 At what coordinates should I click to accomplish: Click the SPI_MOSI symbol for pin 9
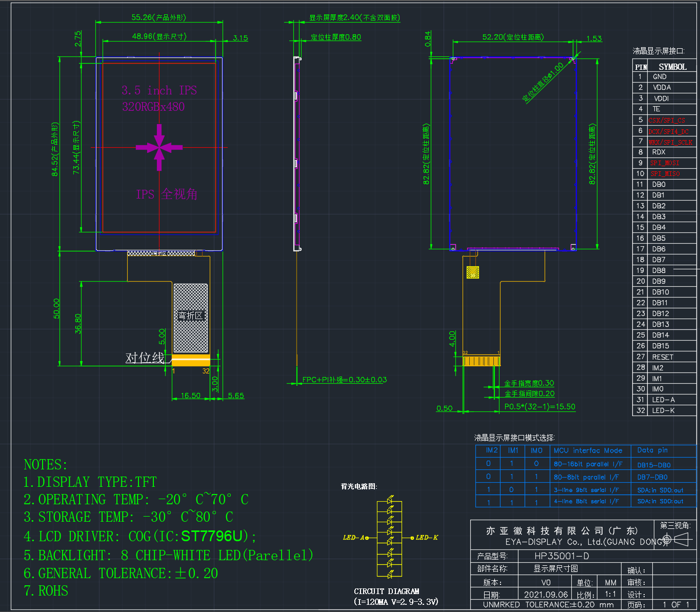click(665, 163)
